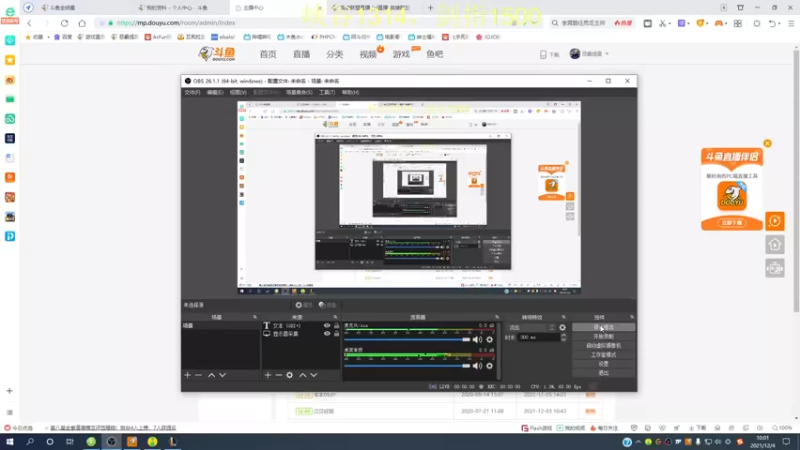Open the 淡出 transition type dropdown
The height and width of the screenshot is (450, 800).
(531, 328)
